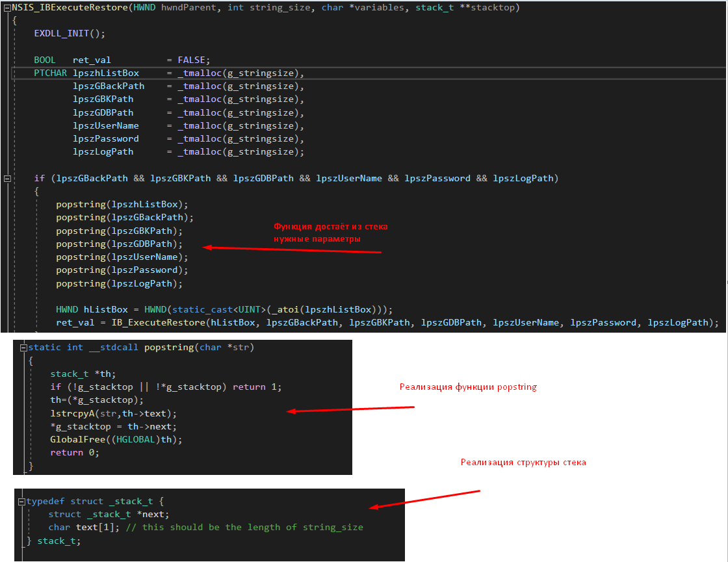Click the GlobalFree((HGLOBAL)th) statement
The width and height of the screenshot is (728, 562).
(x=116, y=440)
